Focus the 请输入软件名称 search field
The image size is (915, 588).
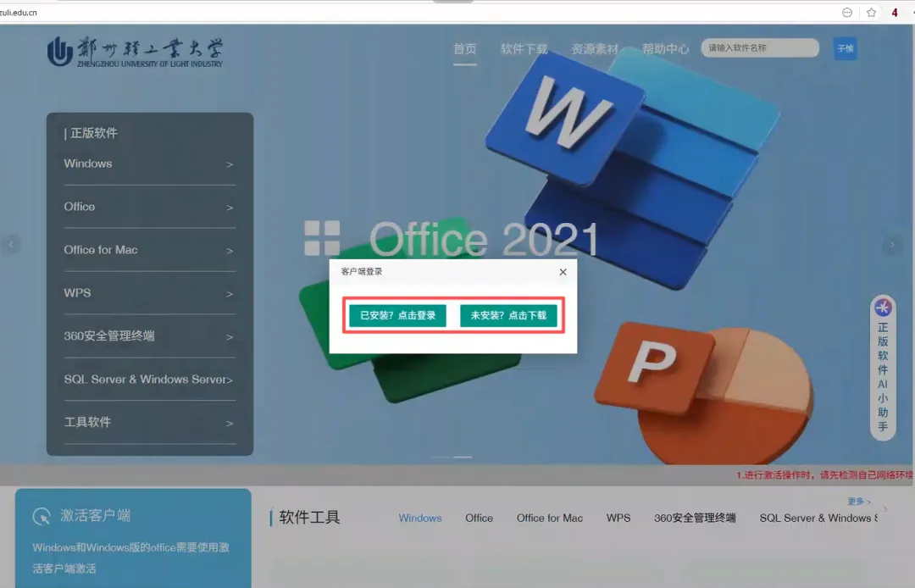pyautogui.click(x=760, y=47)
